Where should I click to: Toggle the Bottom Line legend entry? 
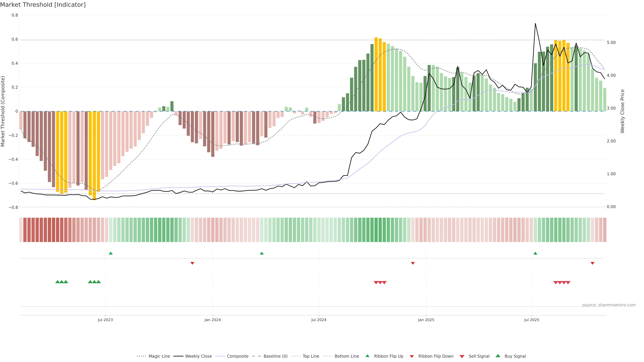(346, 356)
